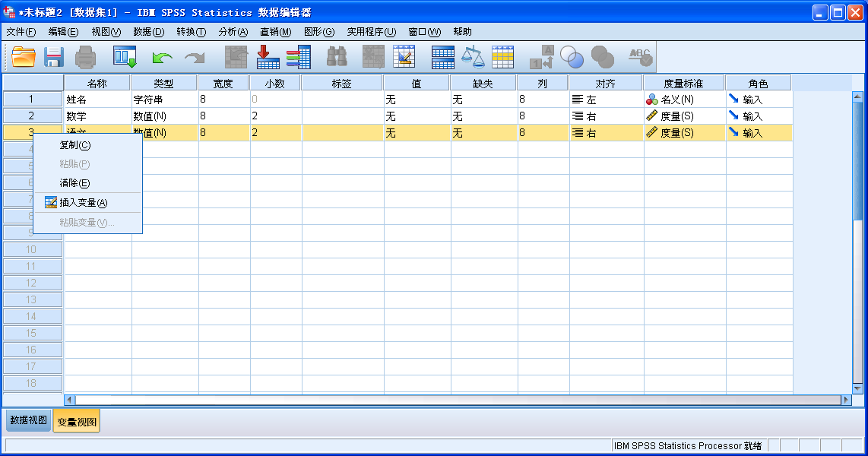Screen dimensions: 868x456
Task: Open the 转换(T) menu
Action: coord(192,32)
